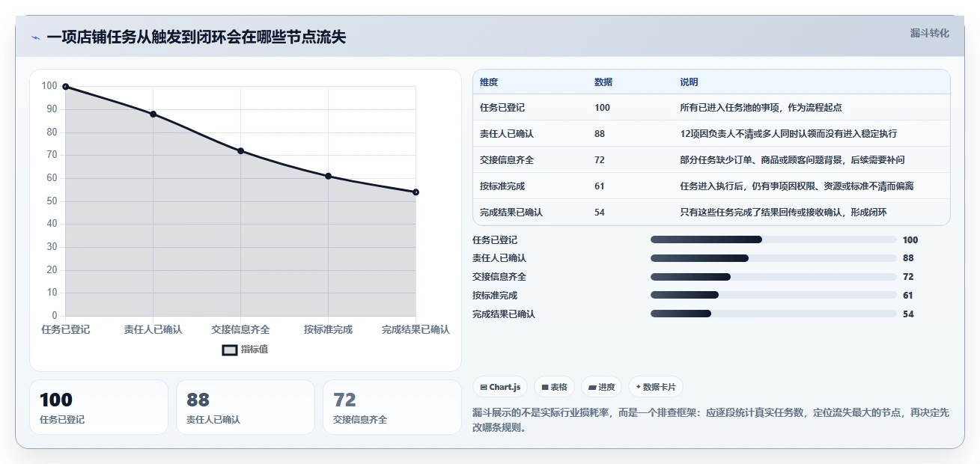Click table cell 任务已登记
This screenshot has width=980, height=464.
tap(502, 108)
